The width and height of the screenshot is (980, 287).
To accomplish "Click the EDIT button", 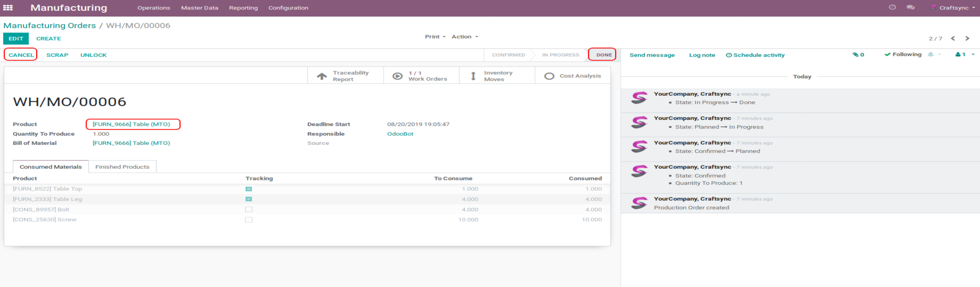I will click(x=16, y=38).
